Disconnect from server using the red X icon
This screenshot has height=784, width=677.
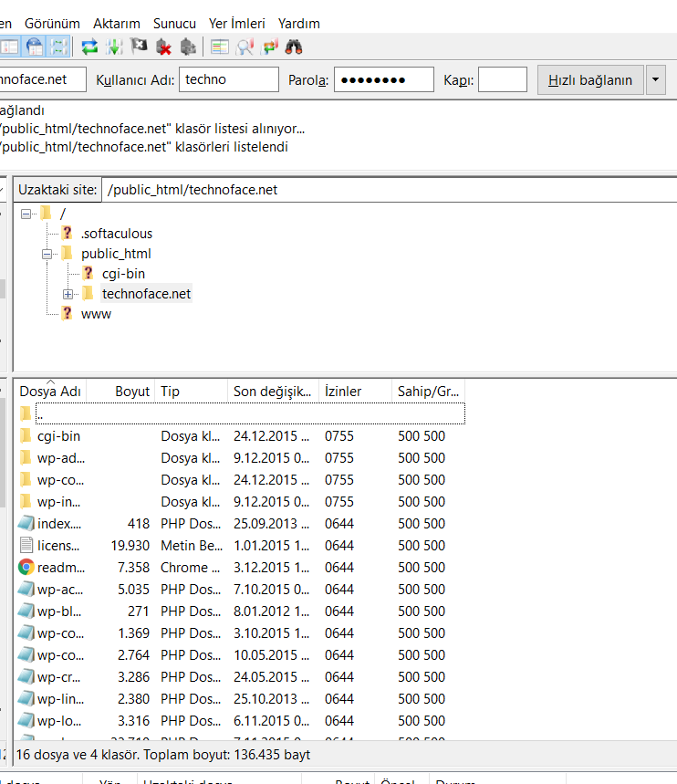tap(163, 47)
